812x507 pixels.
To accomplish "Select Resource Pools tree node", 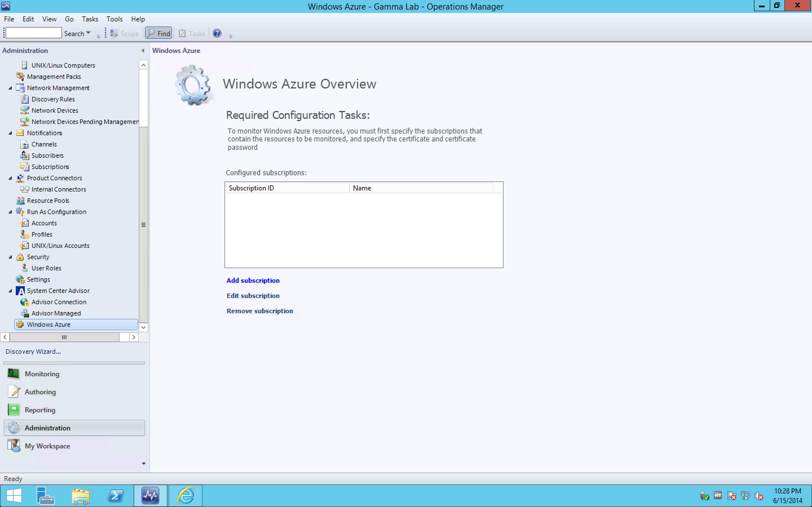I will [48, 201].
